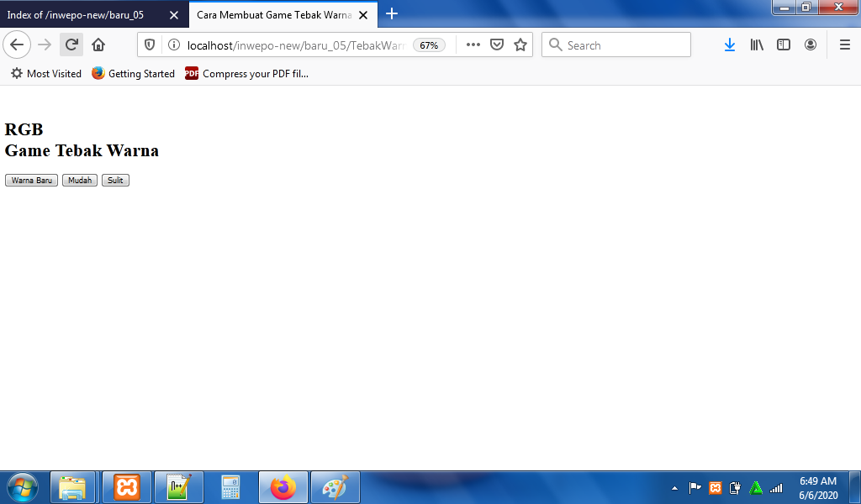861x504 pixels.
Task: Click the green triangle tray icon
Action: point(756,487)
